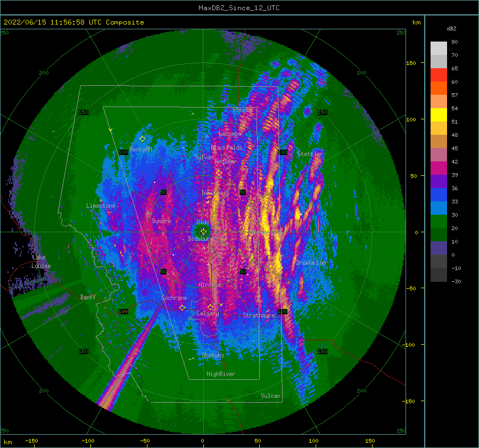Click the 200 km ring label in southwest quadrant
Screen dimensions: 479x448
coord(44,390)
